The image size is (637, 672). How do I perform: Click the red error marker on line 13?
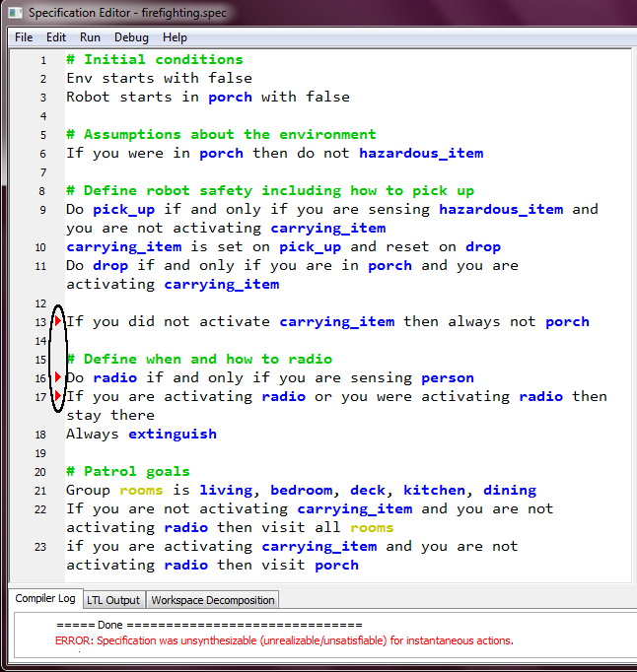point(58,321)
